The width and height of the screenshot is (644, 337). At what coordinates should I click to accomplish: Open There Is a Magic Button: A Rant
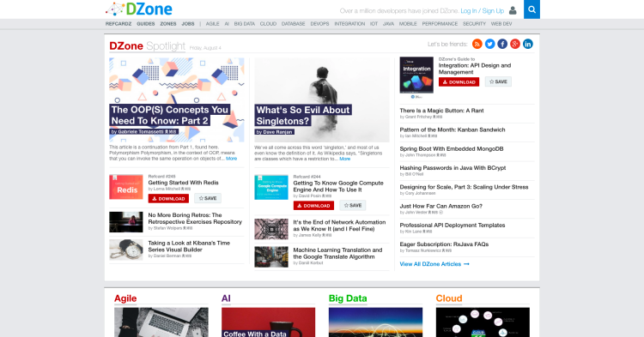441,111
